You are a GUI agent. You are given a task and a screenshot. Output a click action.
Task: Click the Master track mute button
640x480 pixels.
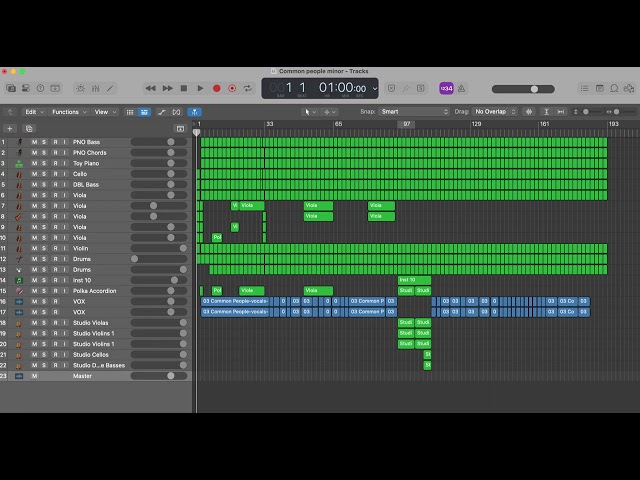pos(34,376)
